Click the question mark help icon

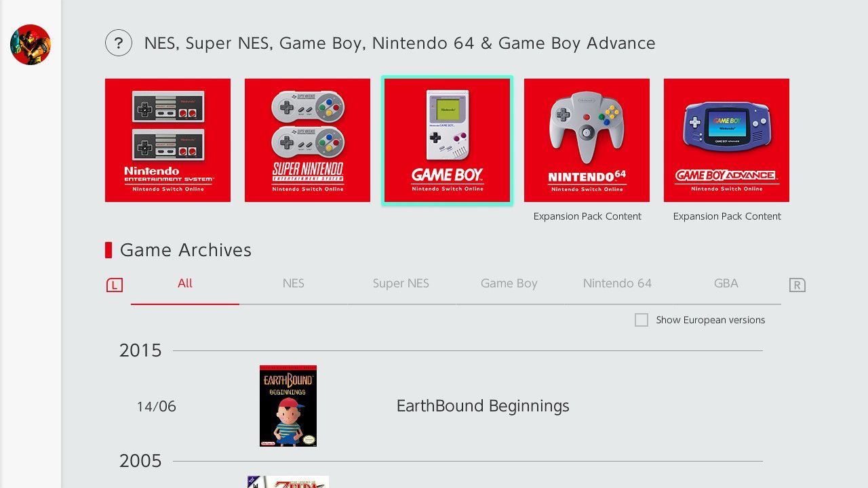119,43
